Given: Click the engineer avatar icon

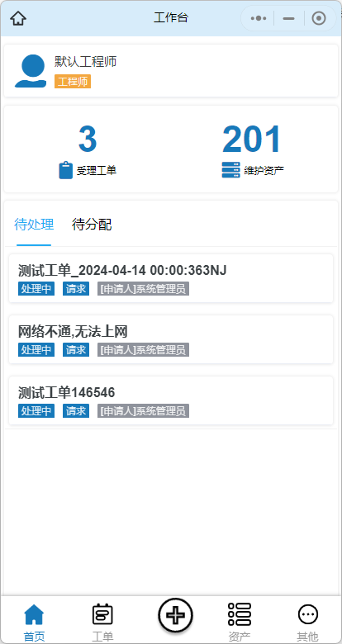Looking at the screenshot, I should click(31, 71).
